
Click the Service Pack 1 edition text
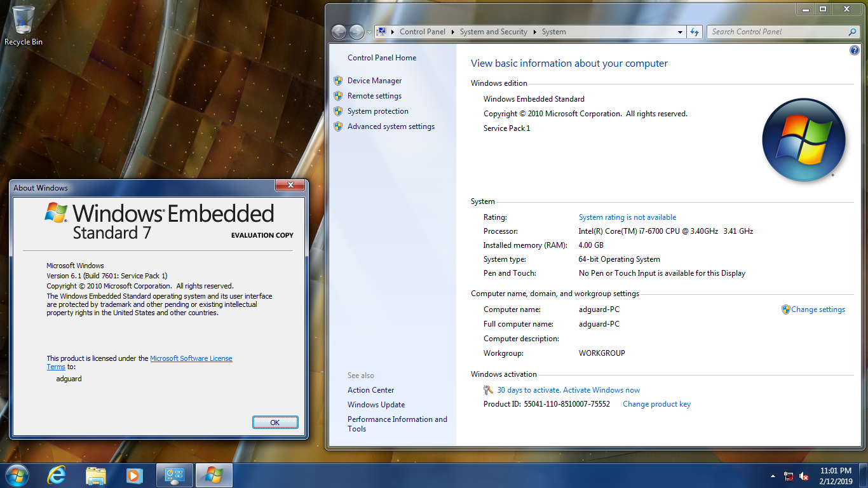[506, 128]
